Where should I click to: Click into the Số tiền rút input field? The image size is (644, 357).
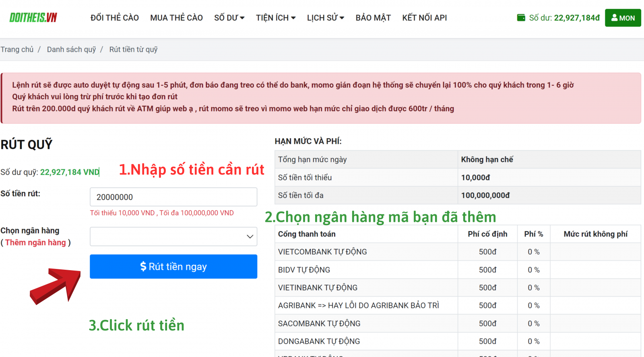(x=173, y=197)
